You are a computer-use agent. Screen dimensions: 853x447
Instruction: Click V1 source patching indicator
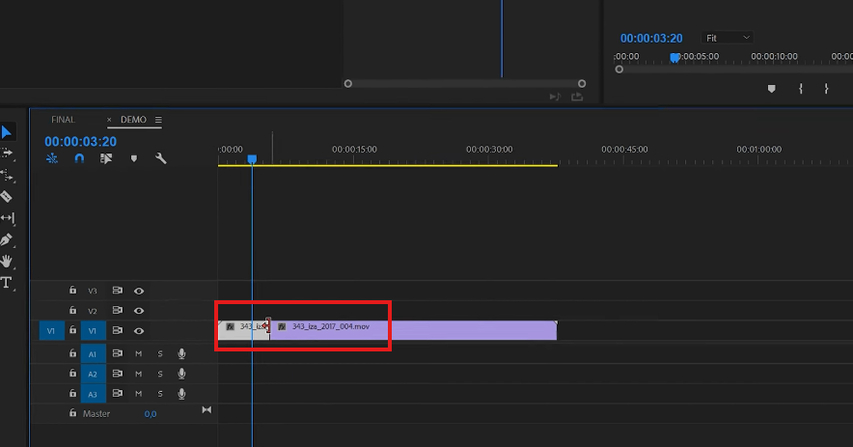[51, 331]
